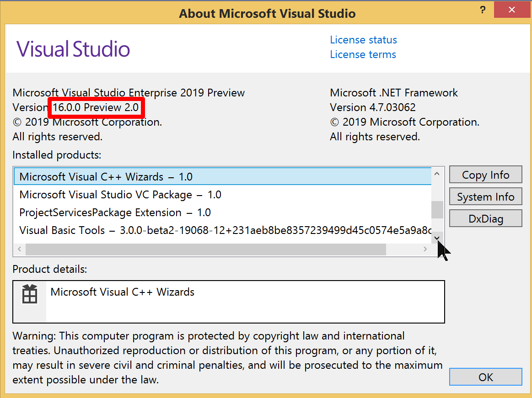Viewport: 532px width, 398px height.
Task: Click the Microsoft .NET Framework text
Action: click(x=393, y=93)
